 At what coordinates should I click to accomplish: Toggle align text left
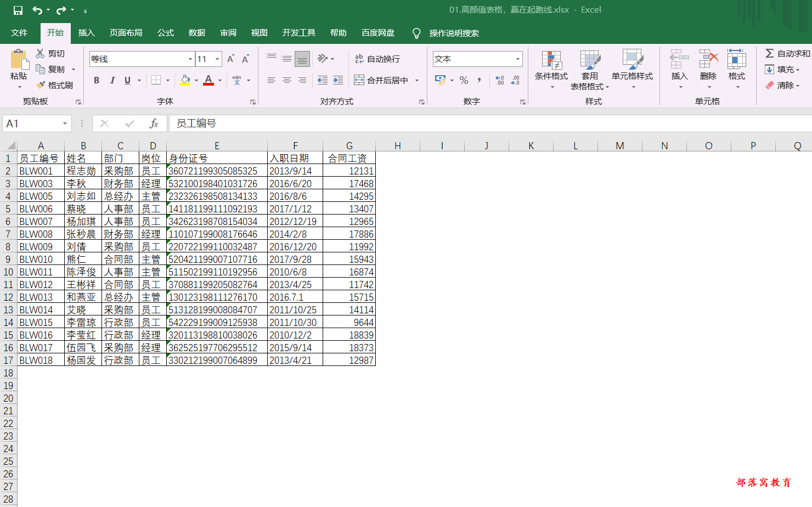272,80
